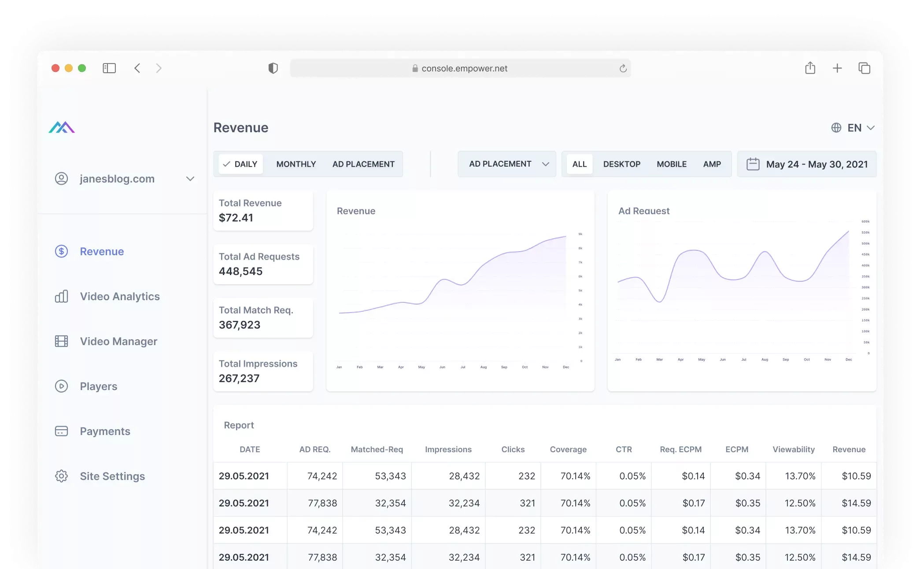Click the Empower mountain logo
This screenshot has height=569, width=924.
[62, 127]
